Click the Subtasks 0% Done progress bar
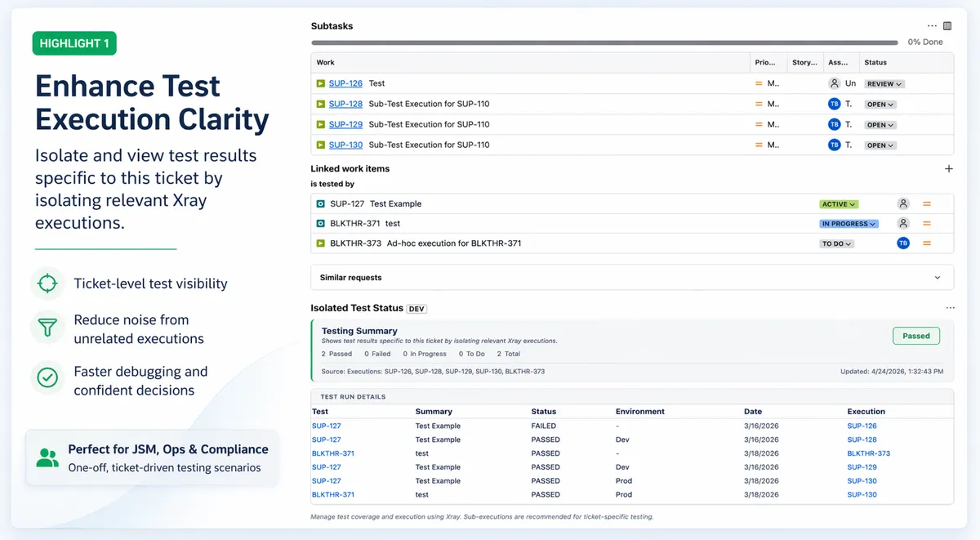 pyautogui.click(x=605, y=42)
